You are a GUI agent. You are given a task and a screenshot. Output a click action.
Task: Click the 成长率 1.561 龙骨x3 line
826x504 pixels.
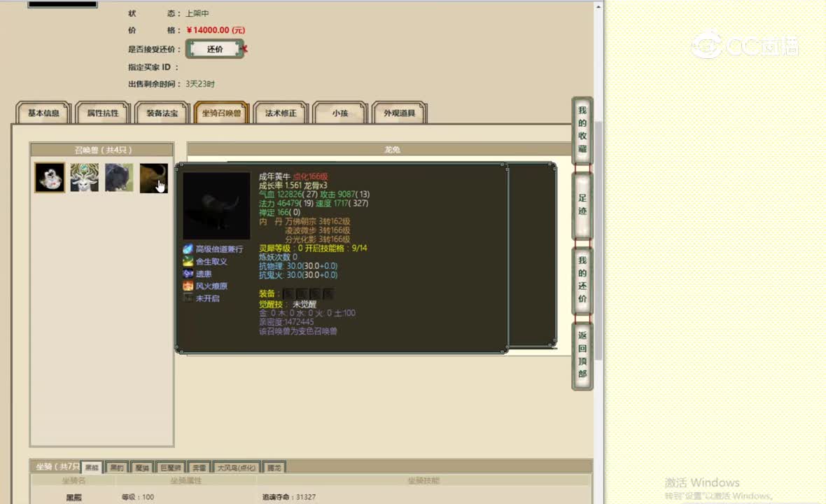[x=293, y=185]
